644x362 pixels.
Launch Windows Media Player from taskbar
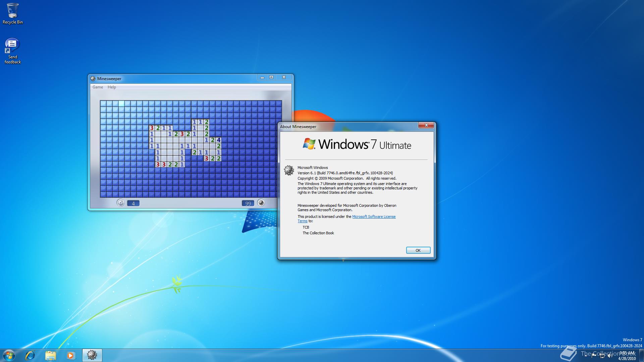click(x=71, y=355)
